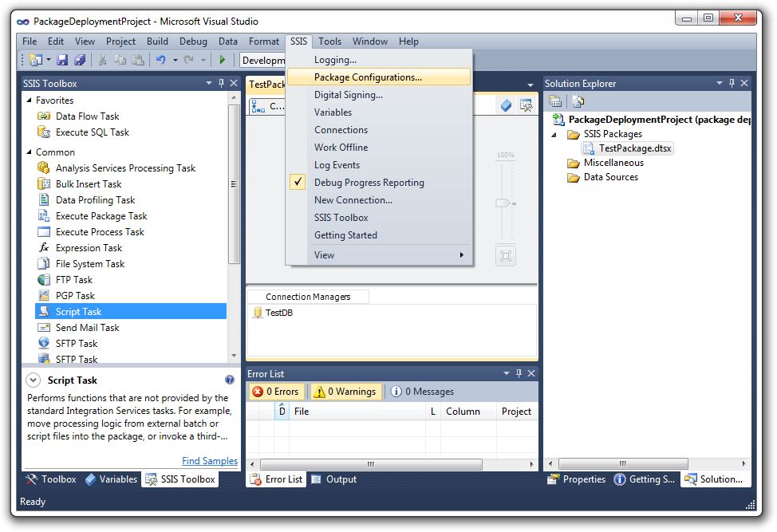Select the Expression Task fx icon
Viewport: 777px width, 532px height.
(x=44, y=247)
